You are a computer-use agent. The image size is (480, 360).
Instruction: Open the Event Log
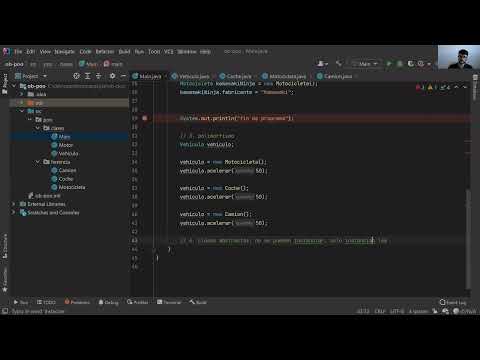click(x=453, y=302)
